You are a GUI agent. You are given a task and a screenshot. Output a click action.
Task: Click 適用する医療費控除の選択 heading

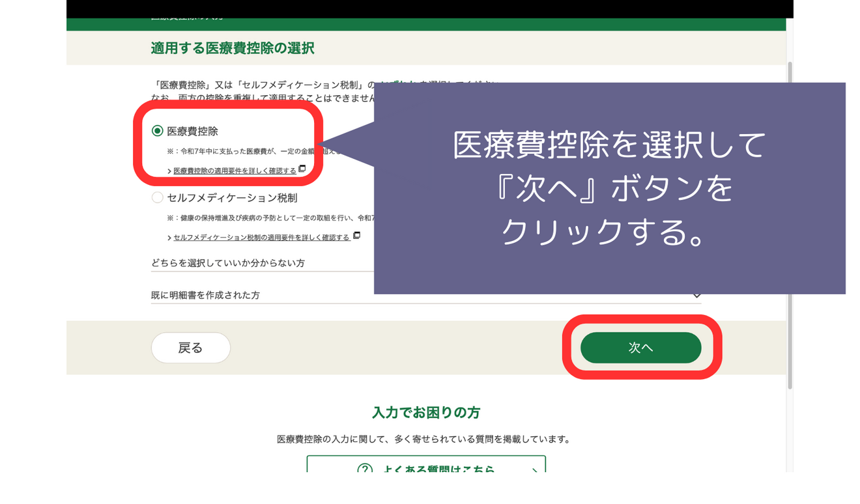(233, 48)
